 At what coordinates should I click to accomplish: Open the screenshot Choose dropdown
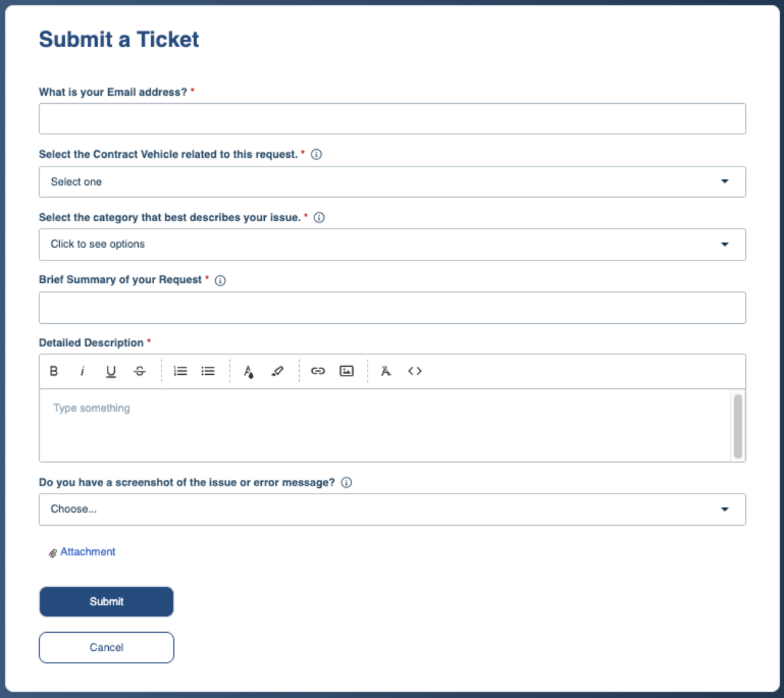(392, 509)
